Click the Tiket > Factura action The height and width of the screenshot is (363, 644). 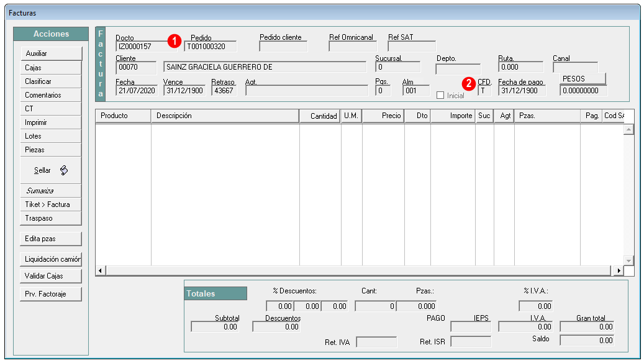(50, 204)
